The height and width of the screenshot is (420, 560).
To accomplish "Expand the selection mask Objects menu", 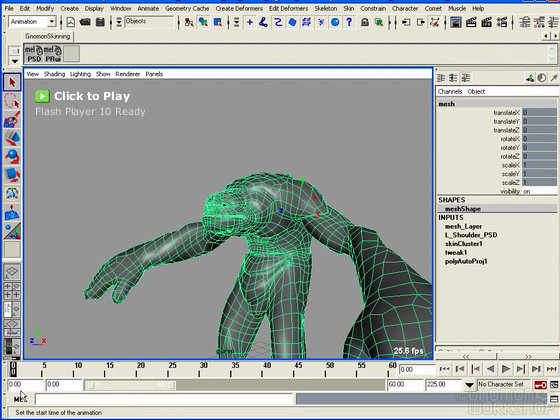I will (119, 22).
